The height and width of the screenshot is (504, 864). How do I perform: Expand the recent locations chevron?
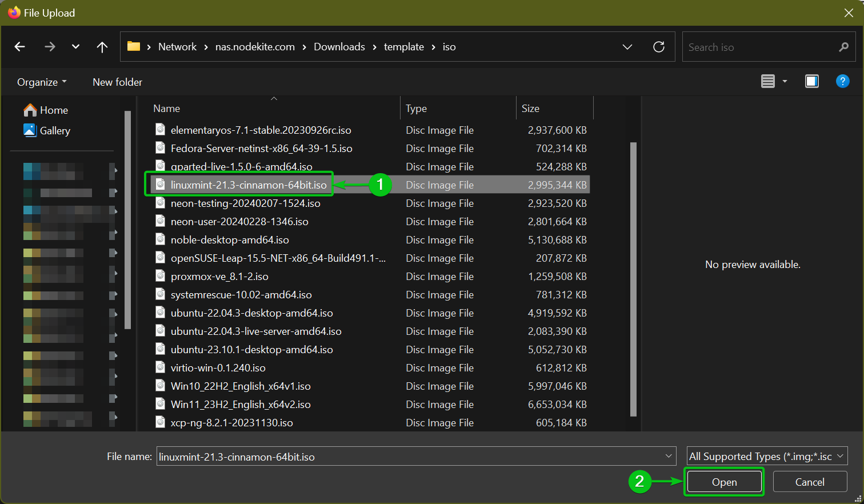point(75,47)
